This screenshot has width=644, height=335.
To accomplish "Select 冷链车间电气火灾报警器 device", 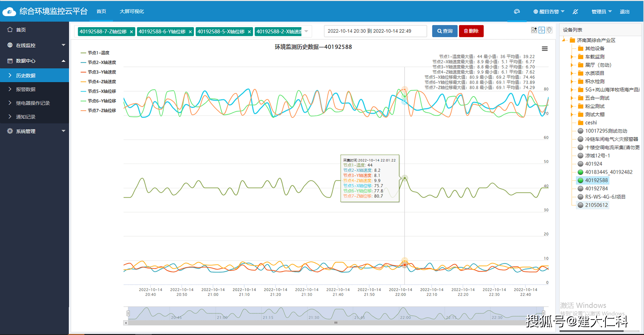I will 611,139.
